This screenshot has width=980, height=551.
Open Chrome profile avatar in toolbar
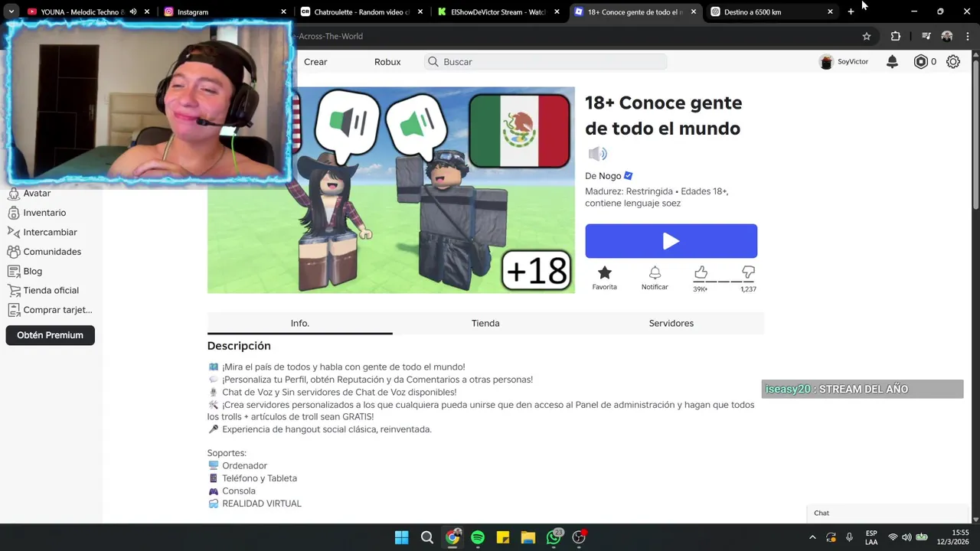947,36
